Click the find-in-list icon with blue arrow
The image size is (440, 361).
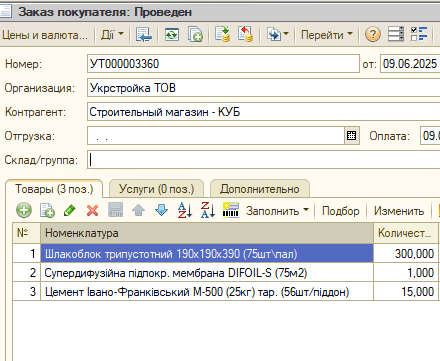(144, 35)
